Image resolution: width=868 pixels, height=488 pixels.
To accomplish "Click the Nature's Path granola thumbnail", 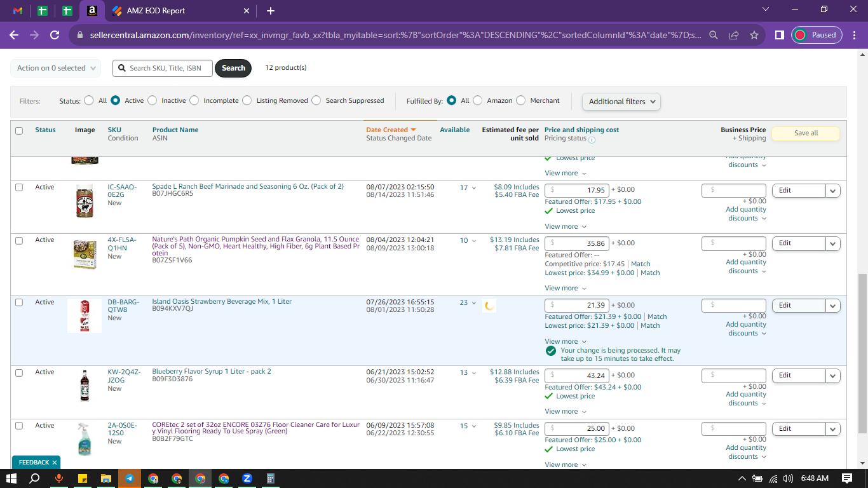I will pos(85,254).
